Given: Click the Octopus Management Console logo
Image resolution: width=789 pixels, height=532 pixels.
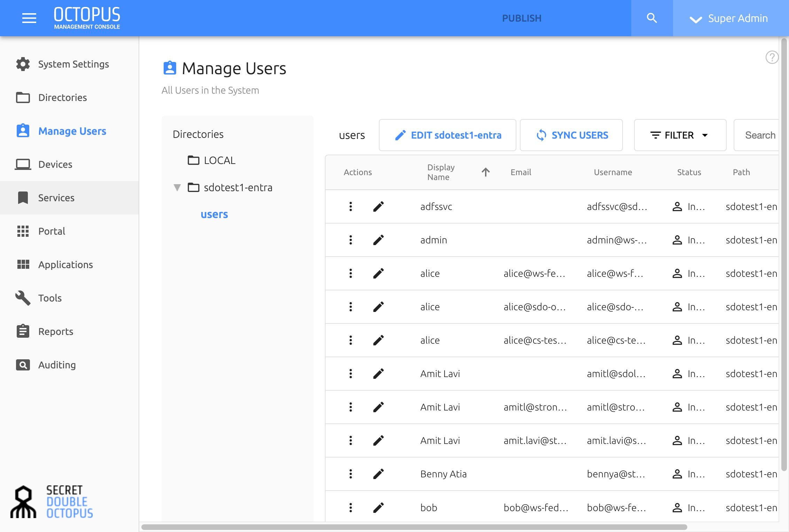Looking at the screenshot, I should [87, 18].
